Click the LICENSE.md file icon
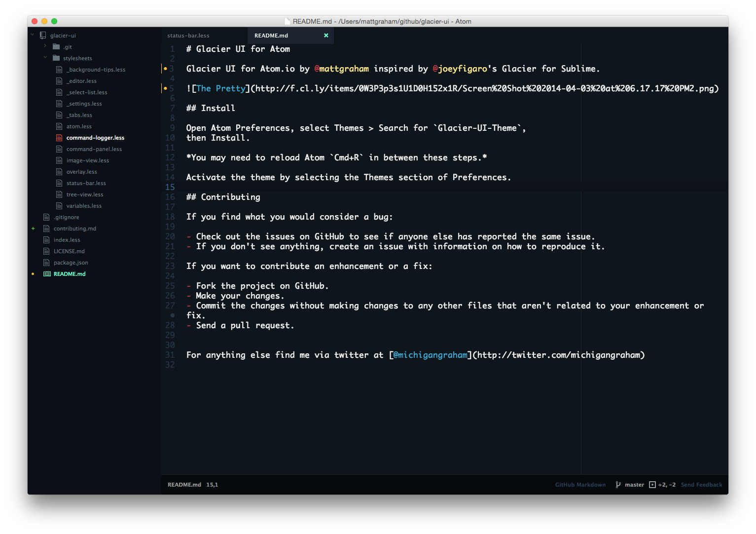 (46, 251)
